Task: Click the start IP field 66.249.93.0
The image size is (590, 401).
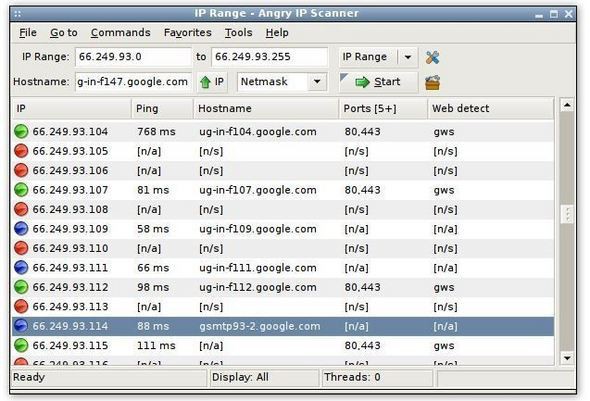Action: pos(133,57)
